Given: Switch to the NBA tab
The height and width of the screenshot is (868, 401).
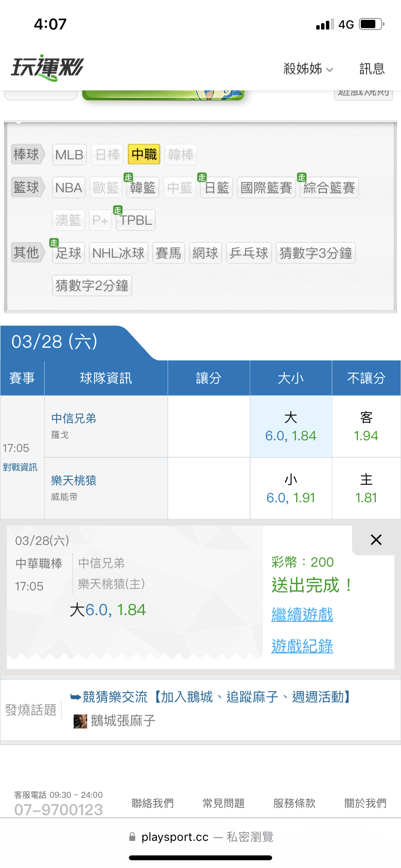Looking at the screenshot, I should tap(69, 187).
